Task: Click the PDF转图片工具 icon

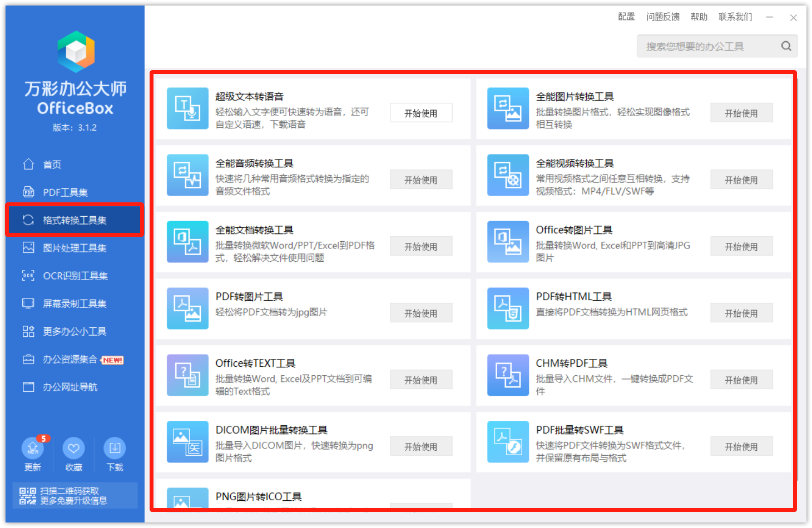Action: click(187, 308)
